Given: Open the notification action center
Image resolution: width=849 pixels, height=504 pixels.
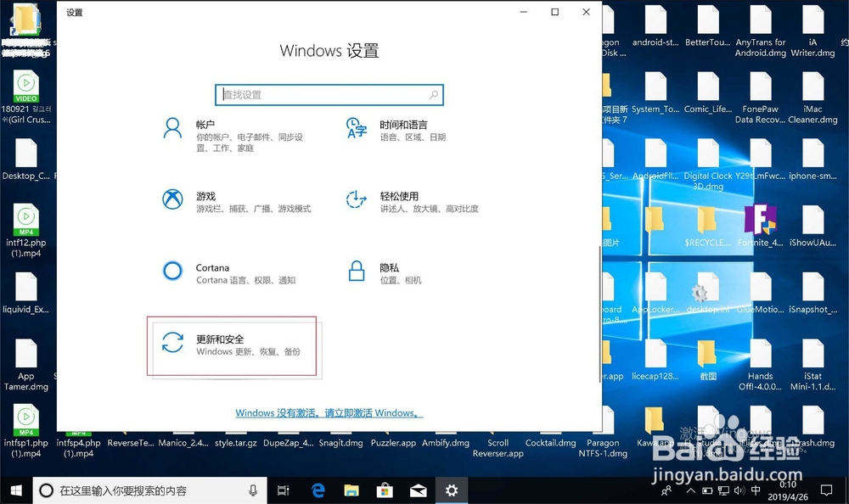Looking at the screenshot, I should pos(826,490).
